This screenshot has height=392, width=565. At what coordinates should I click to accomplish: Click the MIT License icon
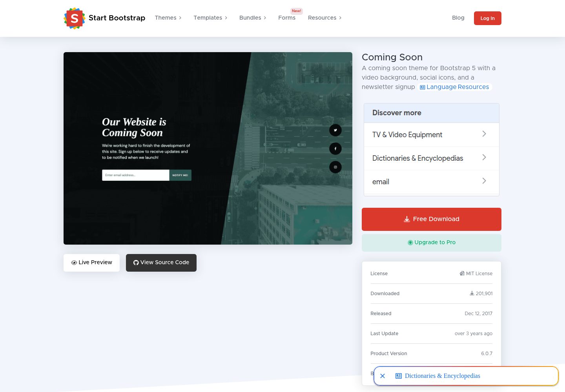[x=462, y=274]
